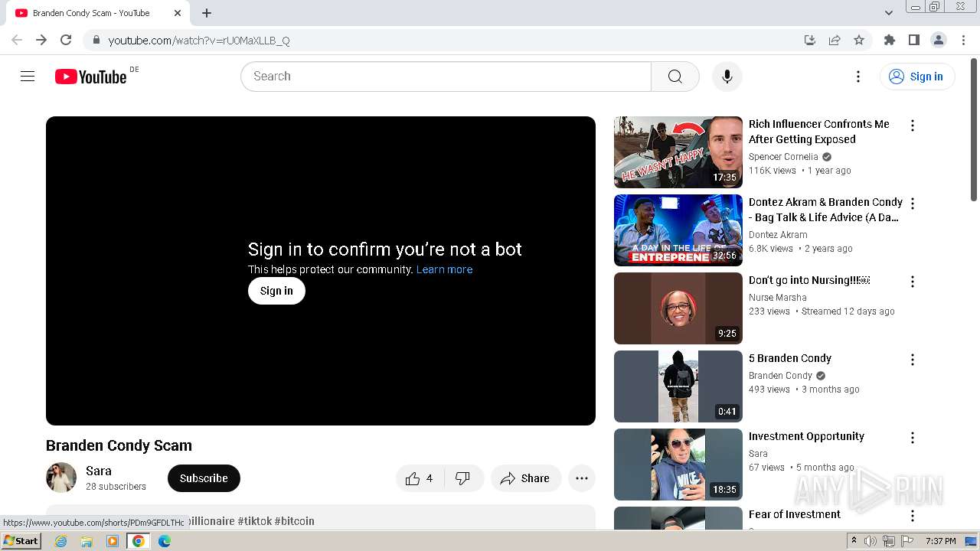Start voice search with microphone icon
This screenshot has width=980, height=551.
tap(727, 77)
